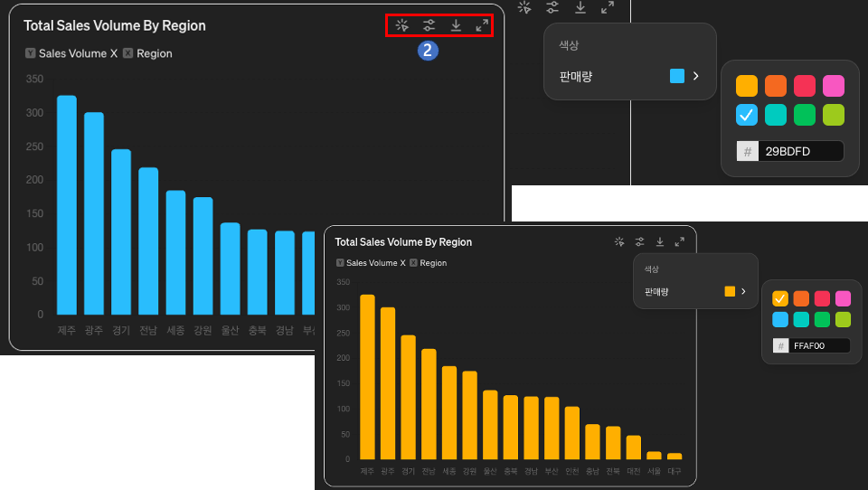The height and width of the screenshot is (490, 868).
Task: Pick the pink swatch in the 29BDFD palette
Action: click(833, 86)
